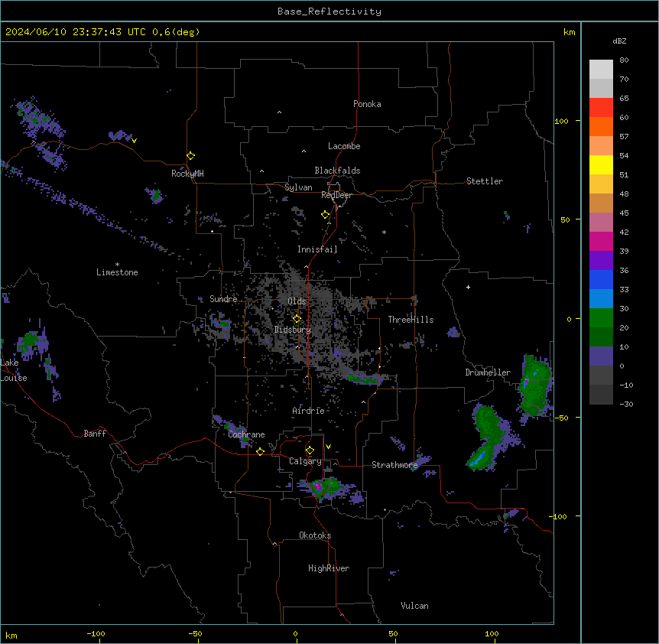Pick the magenta 39–42 dBZ legend swatch
The image size is (659, 644).
[601, 241]
